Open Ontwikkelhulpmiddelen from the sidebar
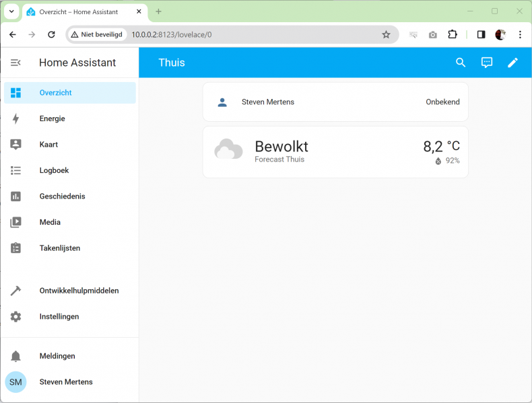The height and width of the screenshot is (403, 532). click(x=70, y=291)
